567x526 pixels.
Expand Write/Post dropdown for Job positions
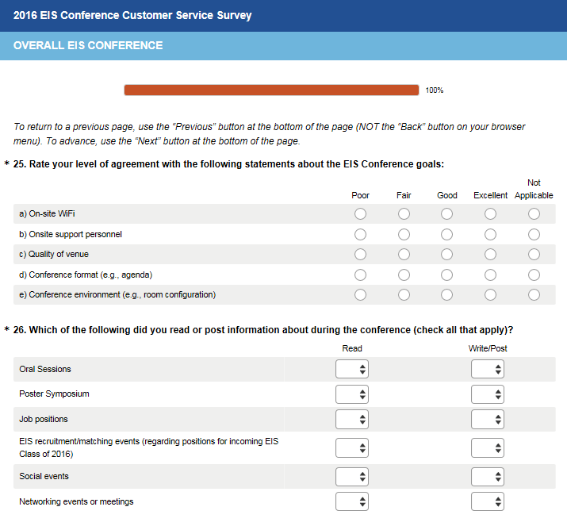(487, 419)
